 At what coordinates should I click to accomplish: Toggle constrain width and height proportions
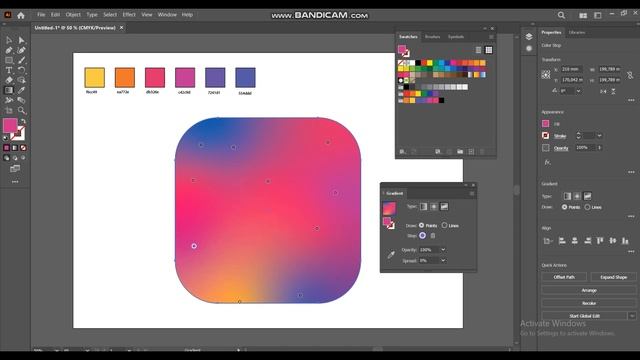(630, 75)
